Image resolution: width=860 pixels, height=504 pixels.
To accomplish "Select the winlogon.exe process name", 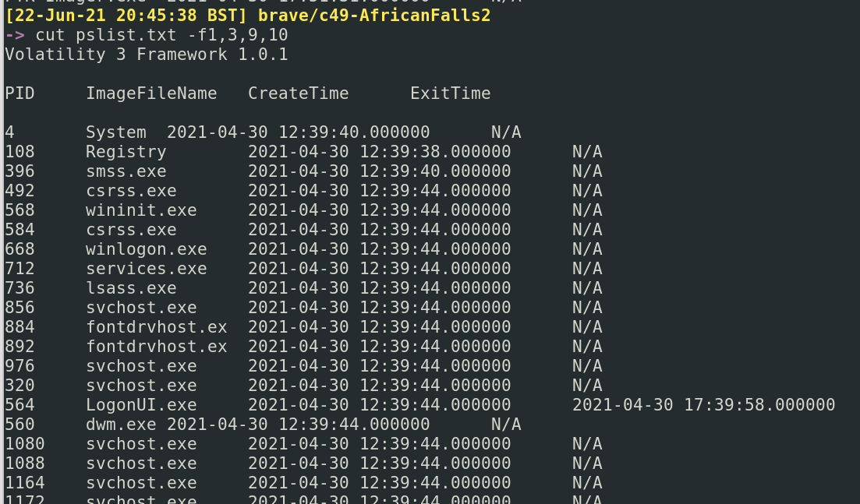I will point(146,249).
